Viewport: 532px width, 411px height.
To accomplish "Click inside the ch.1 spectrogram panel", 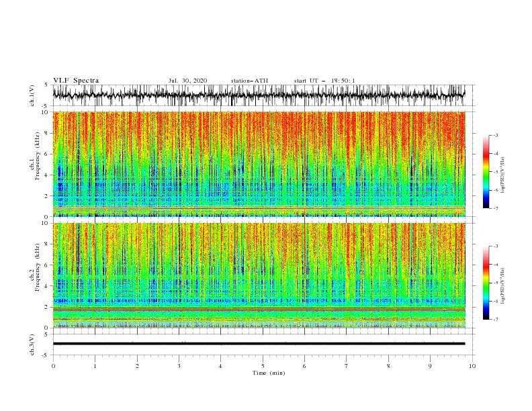I will coord(259,164).
